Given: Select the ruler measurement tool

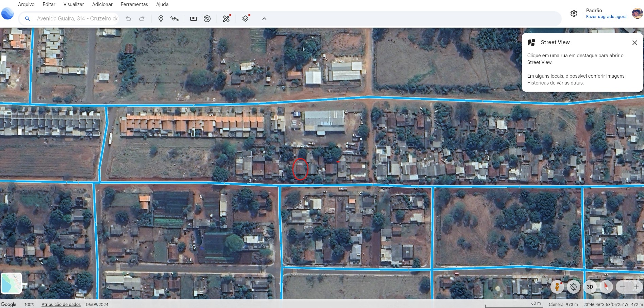Looking at the screenshot, I should coord(194,19).
